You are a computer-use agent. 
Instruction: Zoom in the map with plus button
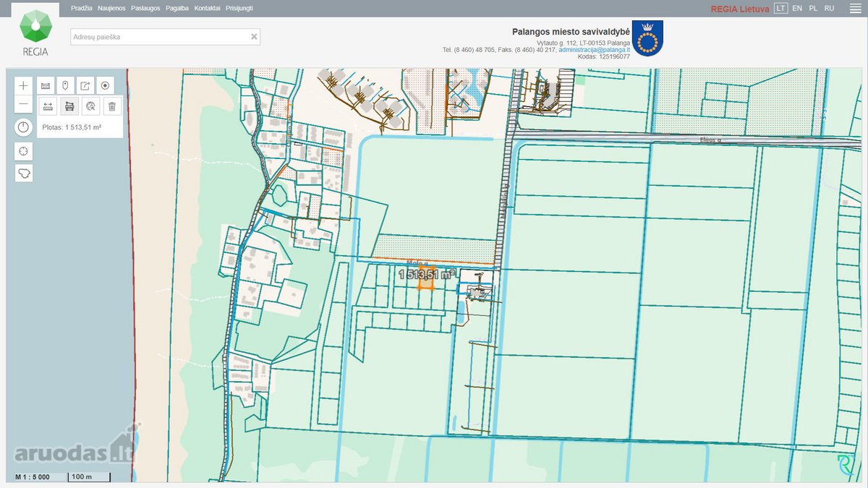pos(24,85)
